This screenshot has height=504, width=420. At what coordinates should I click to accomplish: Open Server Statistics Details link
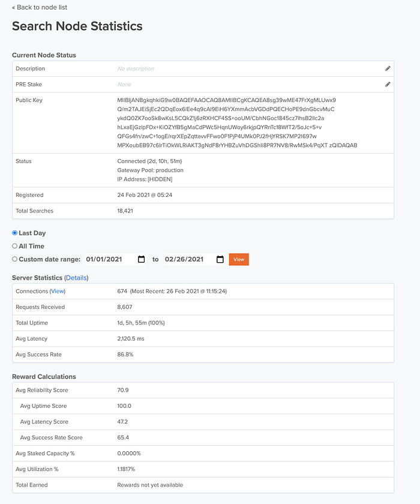[76, 278]
